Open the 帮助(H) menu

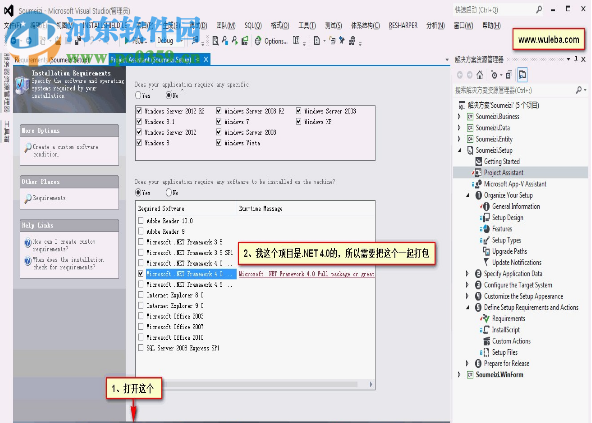(x=492, y=25)
